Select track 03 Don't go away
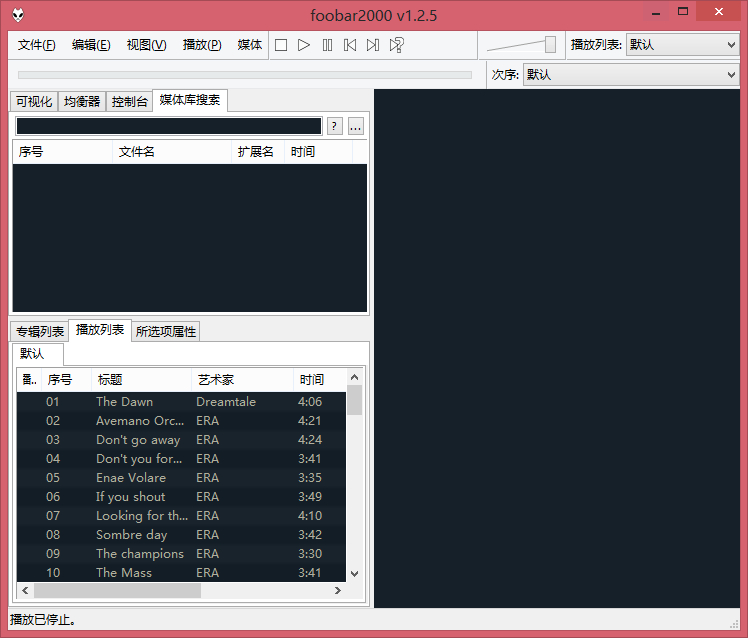The image size is (748, 638). [x=181, y=440]
